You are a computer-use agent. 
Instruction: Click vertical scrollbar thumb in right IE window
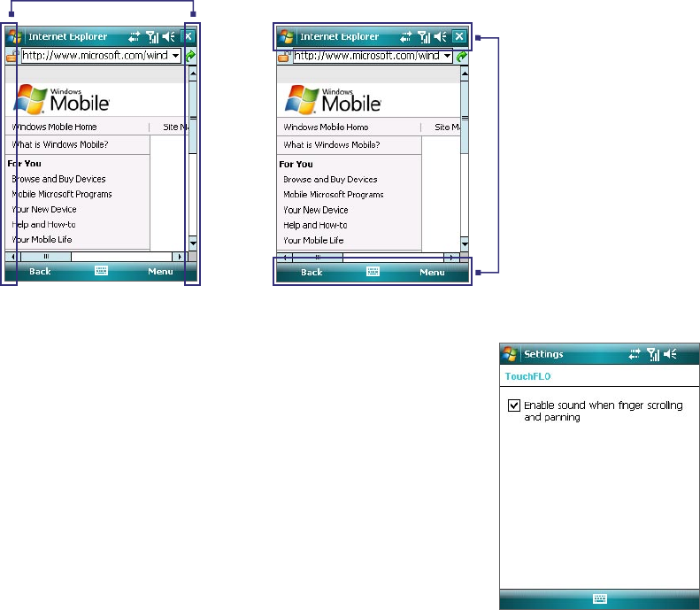pos(465,118)
